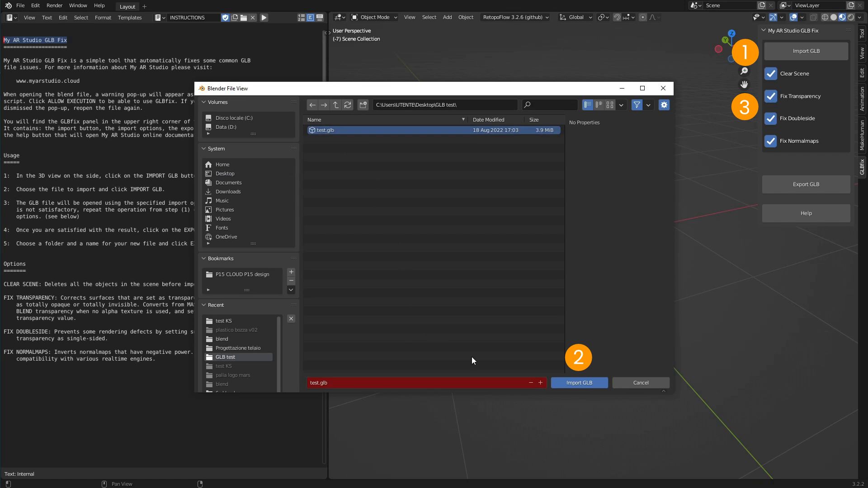Click the Run Script play button in the text editor
This screenshot has width=868, height=488.
point(264,18)
